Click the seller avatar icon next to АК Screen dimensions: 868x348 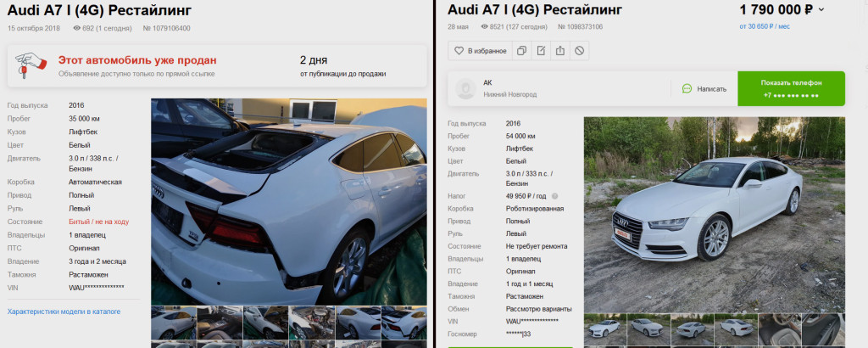(465, 88)
